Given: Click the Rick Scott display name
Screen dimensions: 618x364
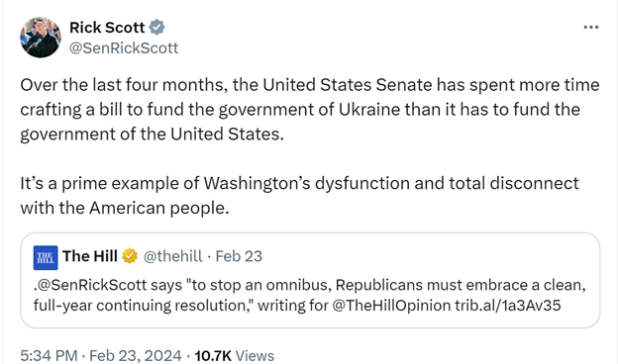Looking at the screenshot, I should (x=107, y=28).
